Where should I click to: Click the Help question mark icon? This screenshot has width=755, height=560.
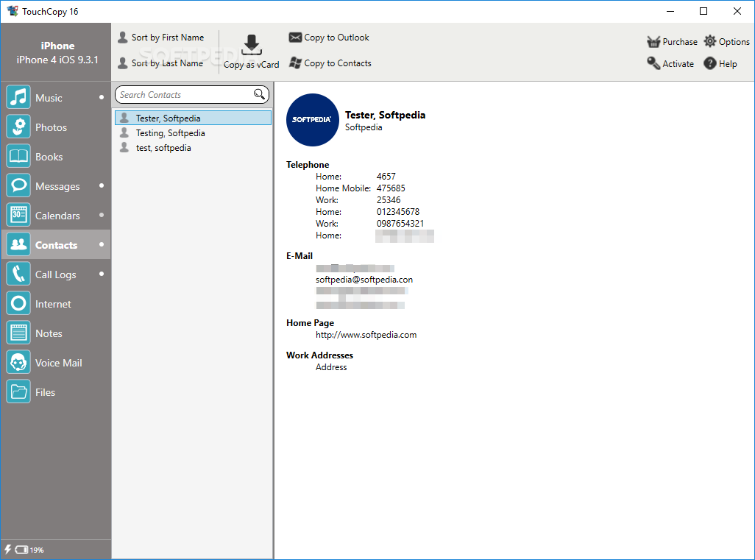pos(709,63)
